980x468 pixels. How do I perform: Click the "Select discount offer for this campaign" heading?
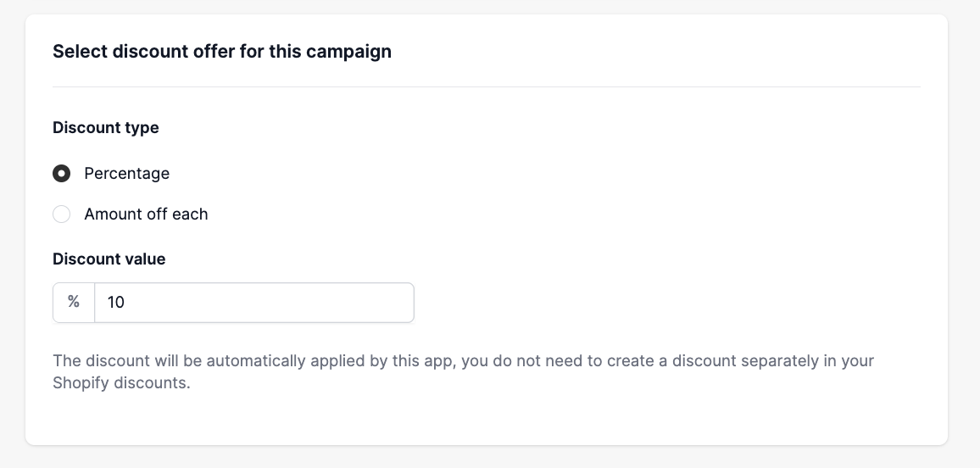222,52
